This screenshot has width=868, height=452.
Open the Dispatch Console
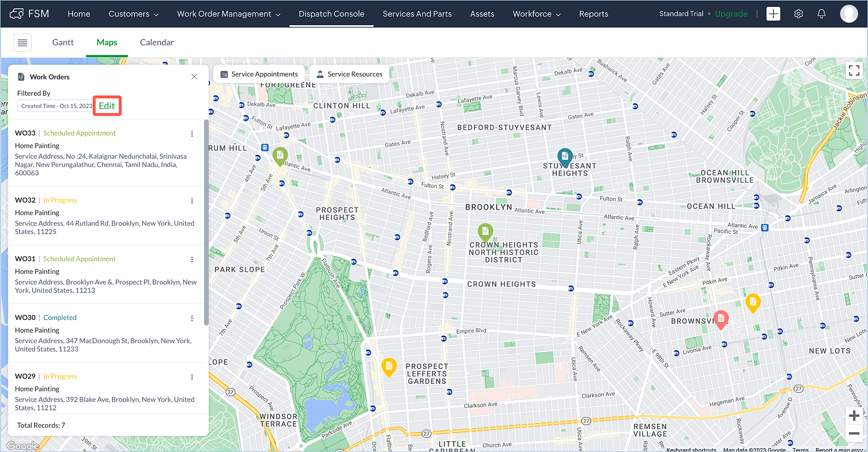coord(332,14)
